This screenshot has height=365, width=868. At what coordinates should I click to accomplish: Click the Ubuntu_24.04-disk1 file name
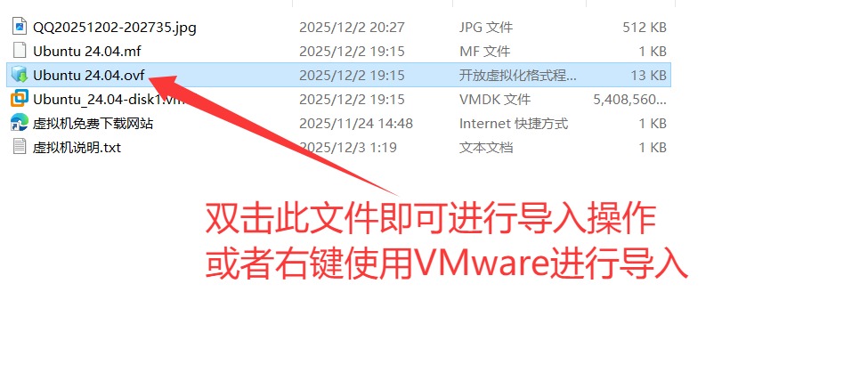coord(109,100)
